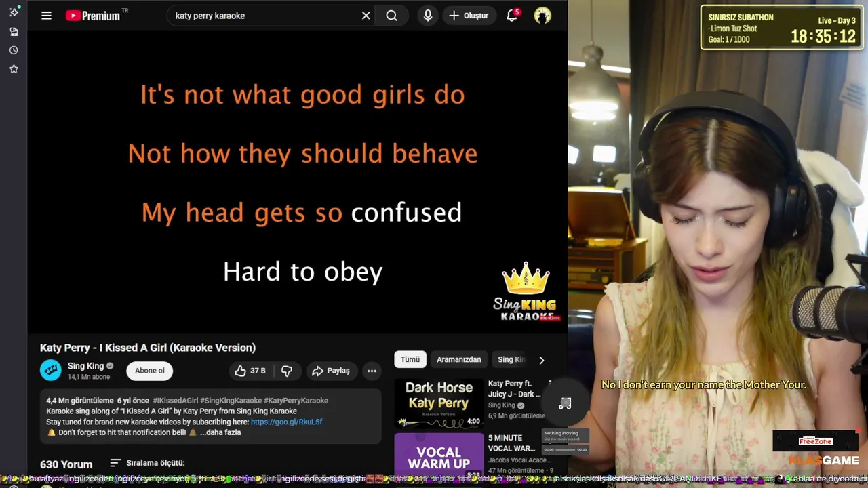This screenshot has width=868, height=488.
Task: Click the Sing King Karaoke watermark logo
Action: coord(525,293)
